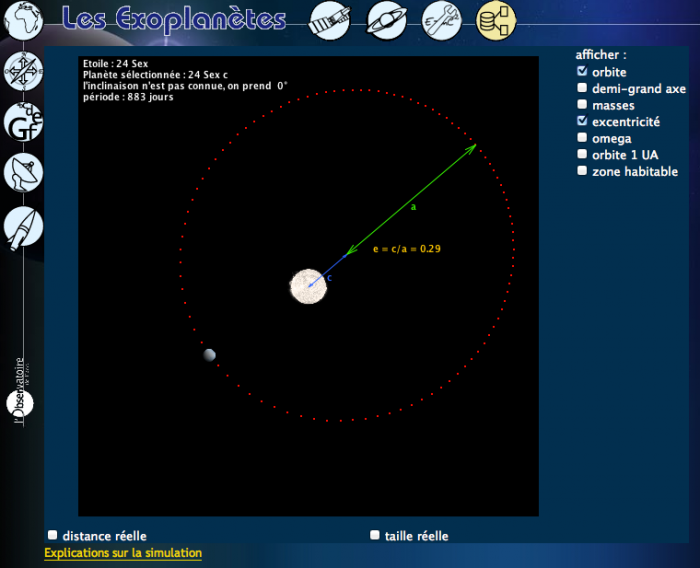Open the glossary letters icon
This screenshot has height=568, width=700.
click(x=22, y=122)
